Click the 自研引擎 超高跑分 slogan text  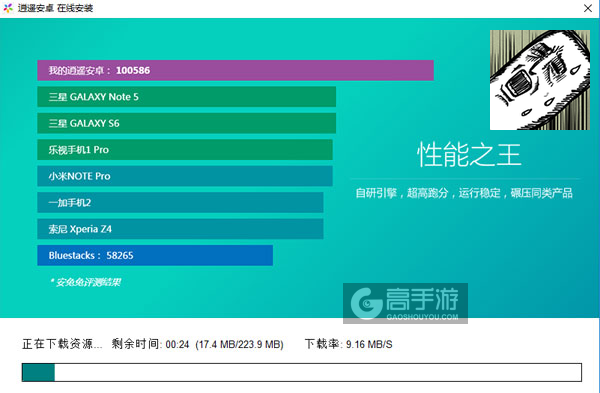(464, 193)
